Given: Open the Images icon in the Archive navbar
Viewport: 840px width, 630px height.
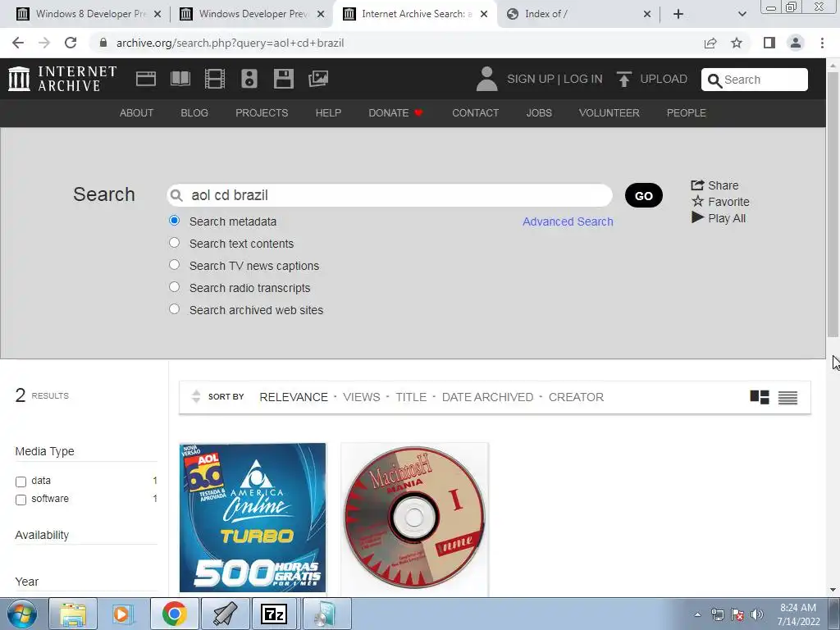Looking at the screenshot, I should click(318, 79).
